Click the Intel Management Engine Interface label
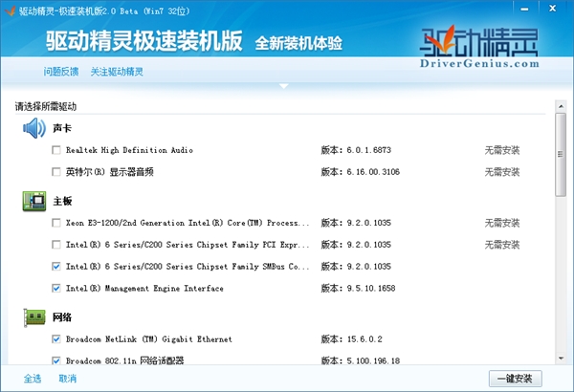The image size is (574, 392). (x=144, y=289)
